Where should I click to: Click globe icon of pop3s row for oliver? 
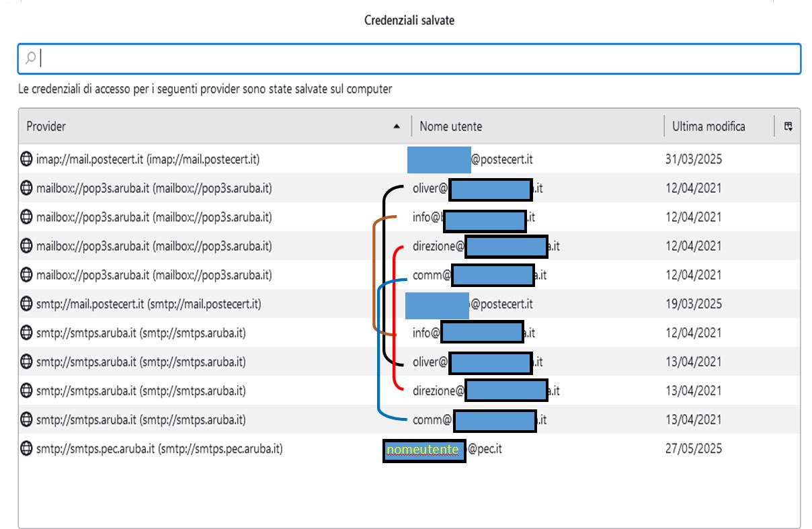tap(26, 188)
